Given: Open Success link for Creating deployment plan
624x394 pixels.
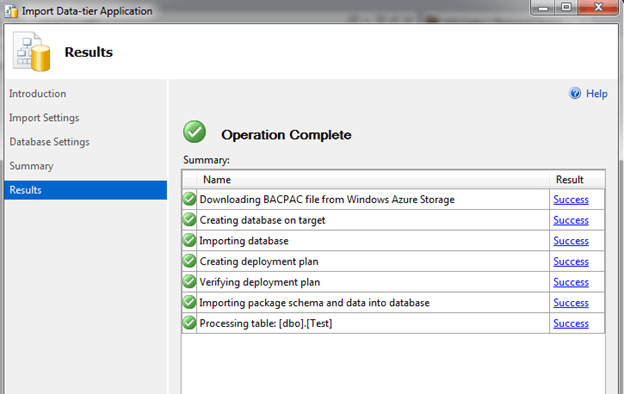Looking at the screenshot, I should [571, 261].
